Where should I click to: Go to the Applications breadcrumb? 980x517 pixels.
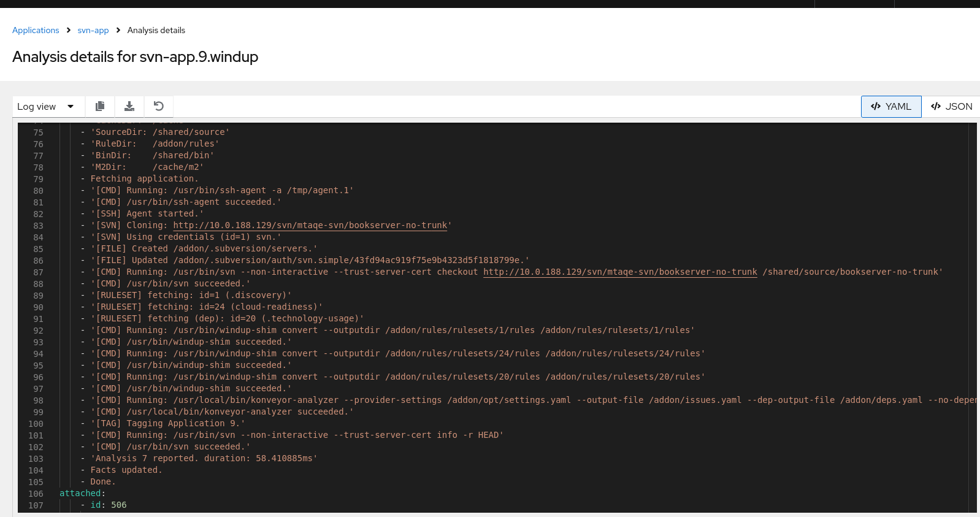point(36,30)
